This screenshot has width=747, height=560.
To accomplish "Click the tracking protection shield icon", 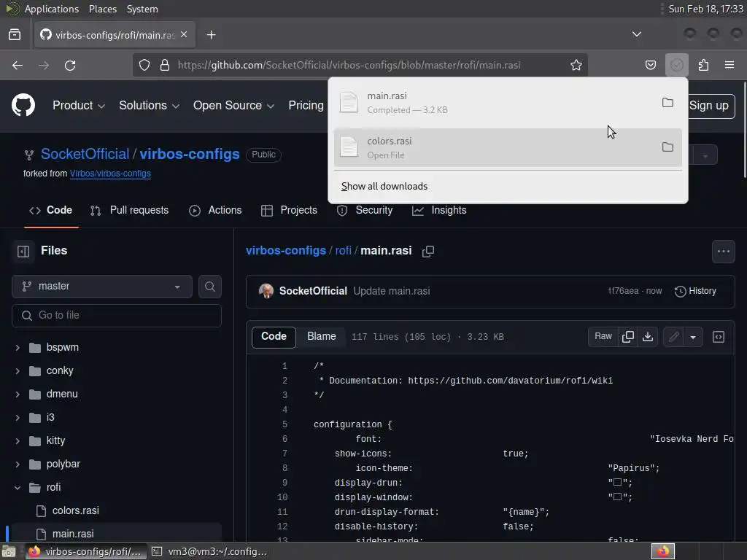I will point(144,65).
